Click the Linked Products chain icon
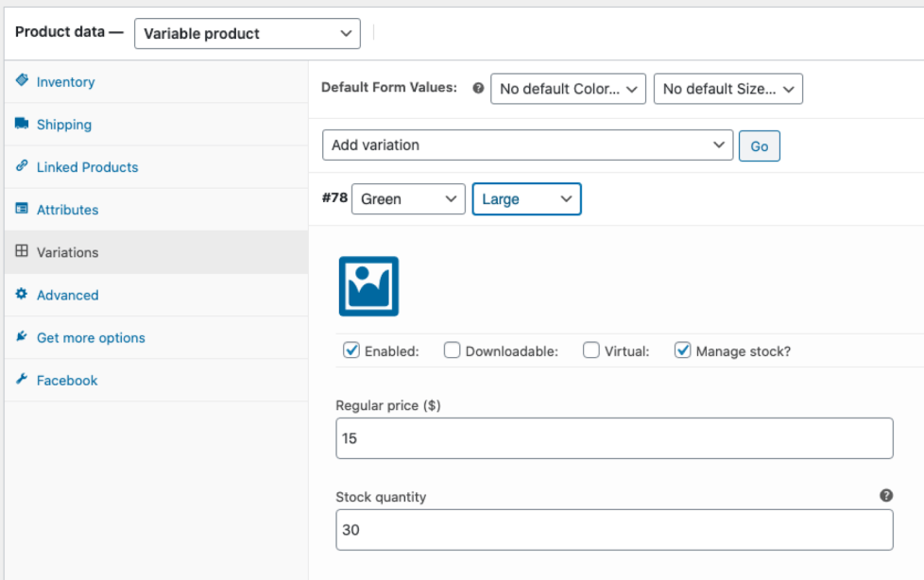The image size is (924, 580). tap(22, 166)
